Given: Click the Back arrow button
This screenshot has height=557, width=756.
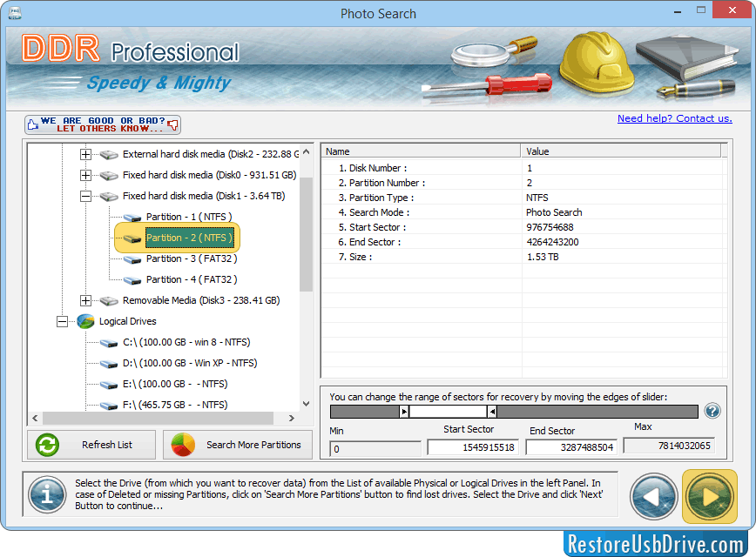Looking at the screenshot, I should [x=654, y=496].
